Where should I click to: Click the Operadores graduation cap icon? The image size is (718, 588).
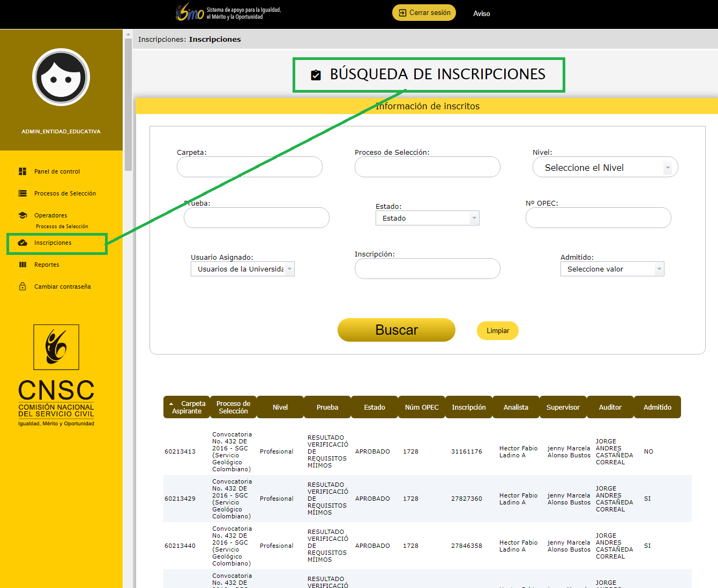[23, 215]
